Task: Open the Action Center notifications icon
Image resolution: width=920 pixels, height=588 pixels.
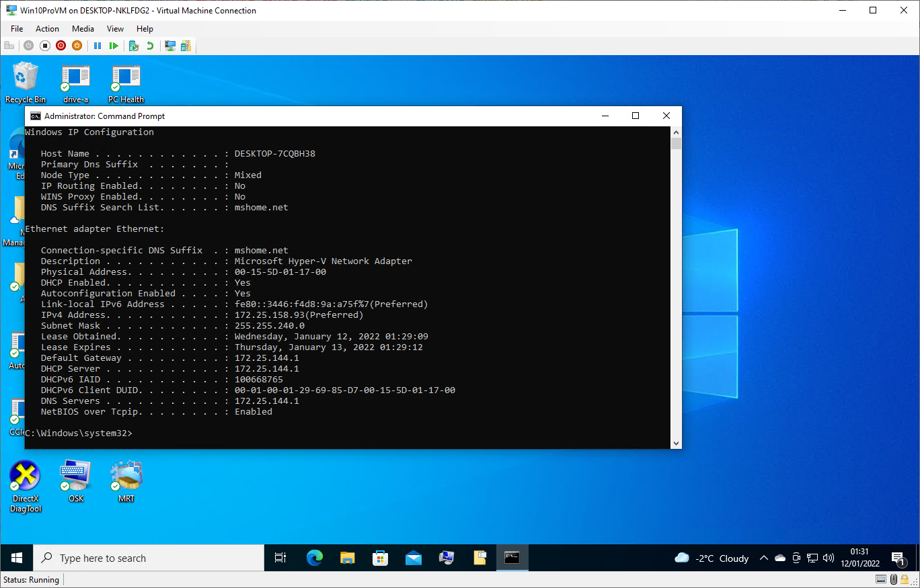Action: coord(898,558)
